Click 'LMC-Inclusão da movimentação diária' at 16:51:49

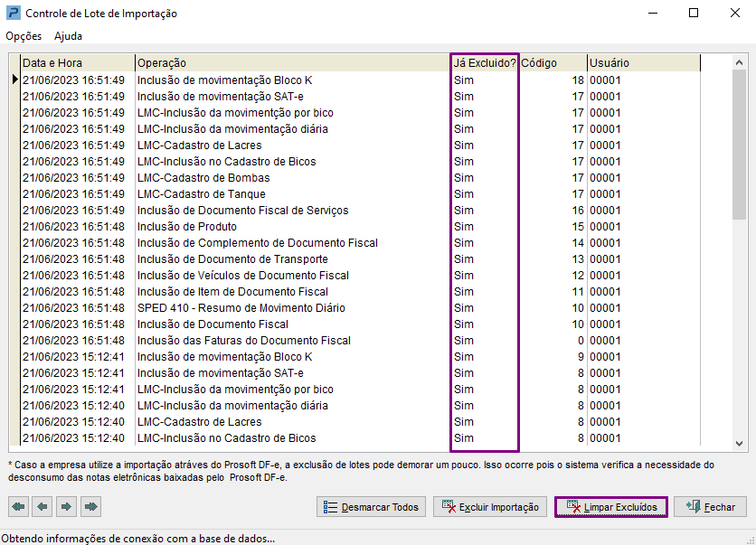coord(232,129)
